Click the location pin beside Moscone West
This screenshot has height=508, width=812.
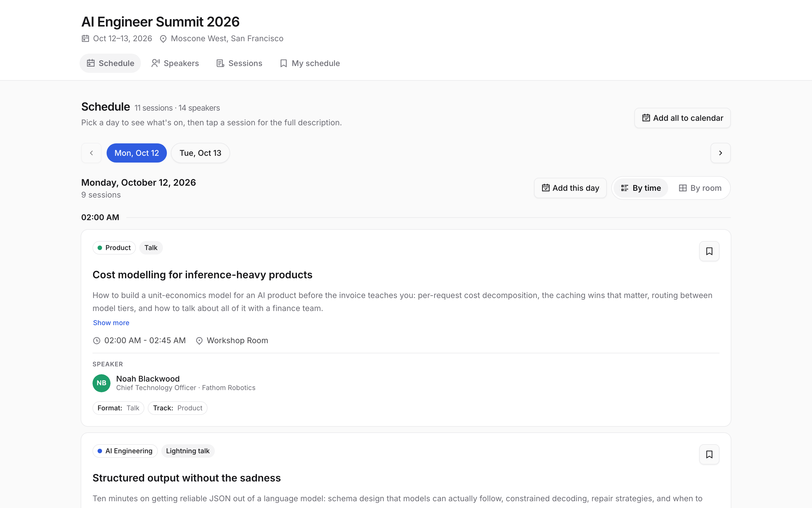(163, 39)
